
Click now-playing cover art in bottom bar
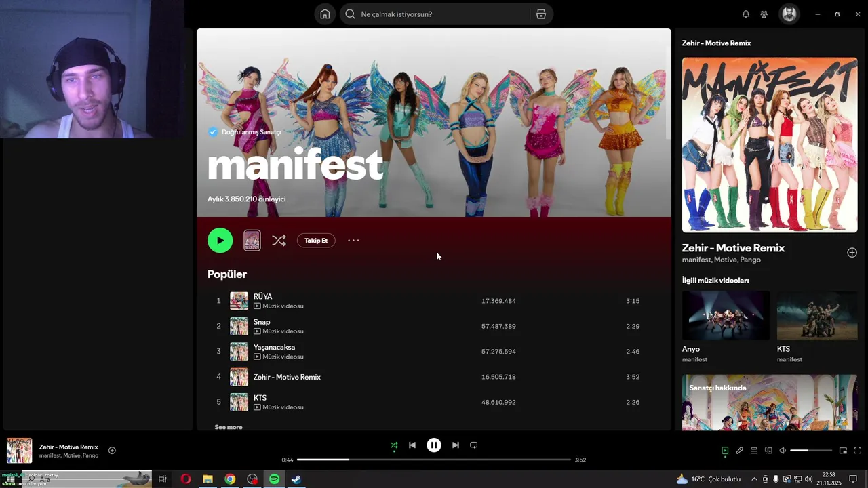pyautogui.click(x=19, y=451)
